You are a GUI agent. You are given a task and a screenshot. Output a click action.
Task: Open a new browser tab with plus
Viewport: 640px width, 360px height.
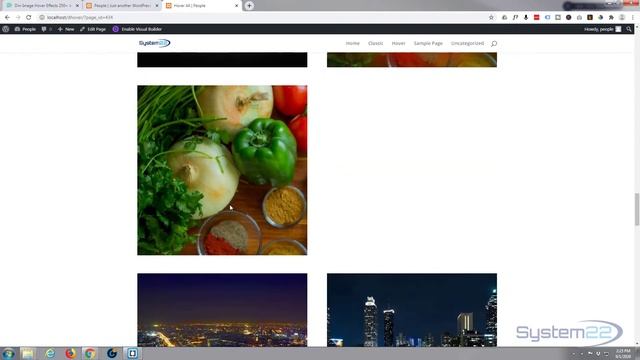249,6
